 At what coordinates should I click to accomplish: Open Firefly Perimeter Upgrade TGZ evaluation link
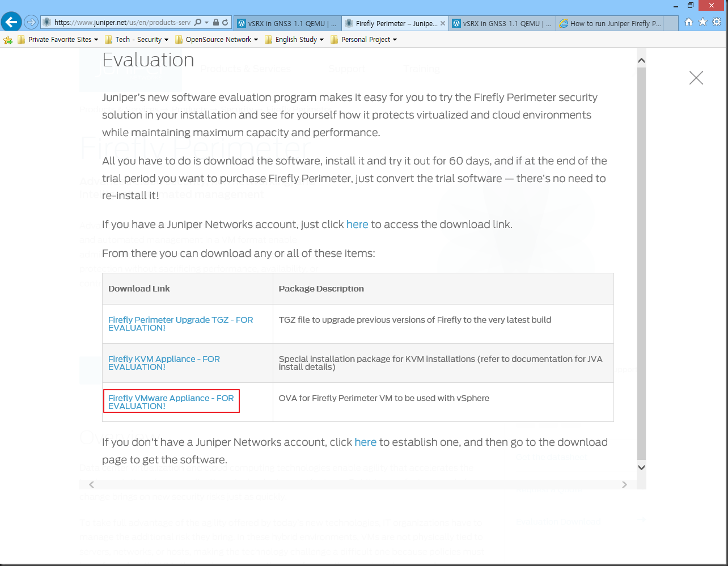pos(180,324)
